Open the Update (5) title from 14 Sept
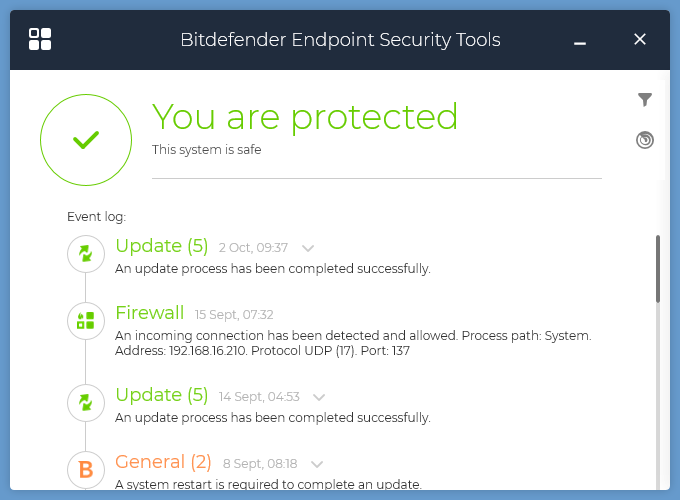680x500 pixels. [x=162, y=395]
